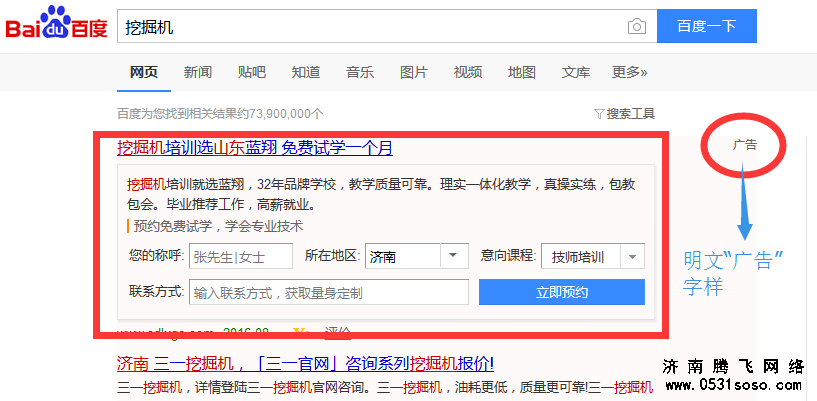
Task: Expand the 所在地区 济南 dropdown
Action: click(x=417, y=256)
